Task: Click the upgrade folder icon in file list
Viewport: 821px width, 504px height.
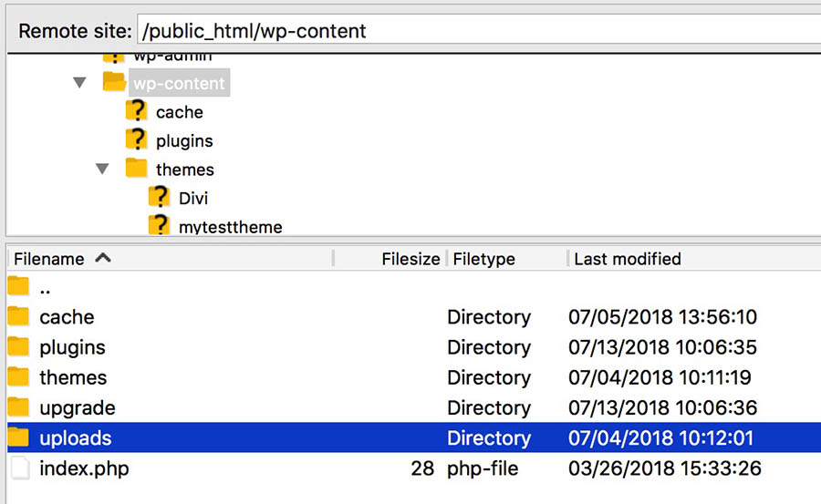Action: point(19,407)
